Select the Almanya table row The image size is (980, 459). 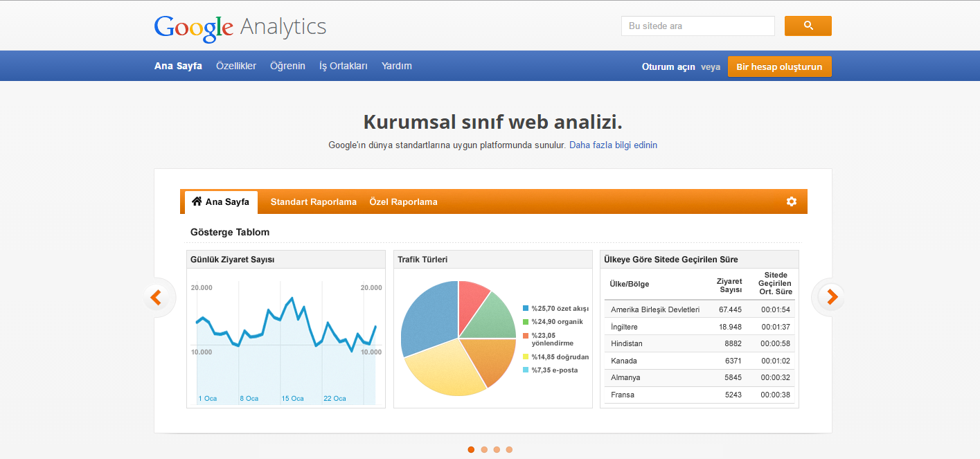coord(700,377)
